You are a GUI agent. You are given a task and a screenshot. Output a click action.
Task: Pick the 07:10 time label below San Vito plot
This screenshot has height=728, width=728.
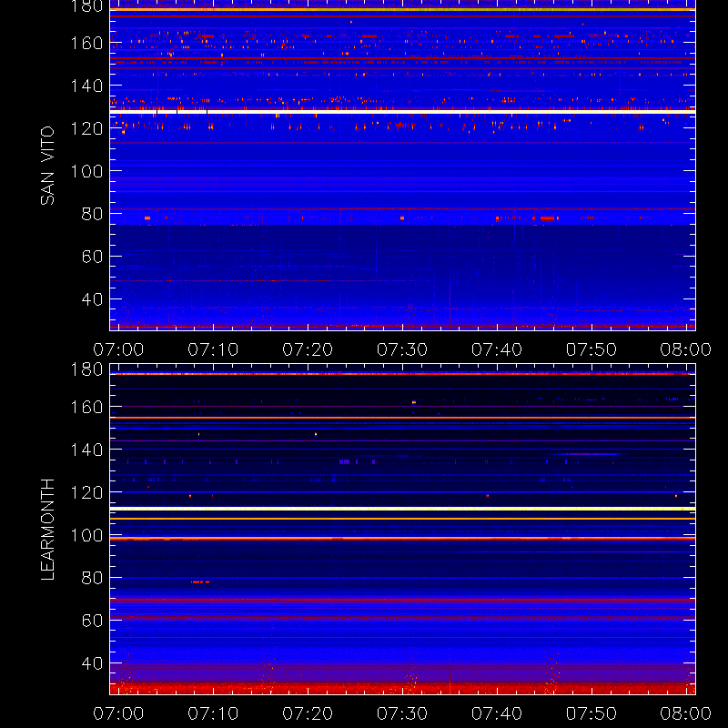pos(213,349)
